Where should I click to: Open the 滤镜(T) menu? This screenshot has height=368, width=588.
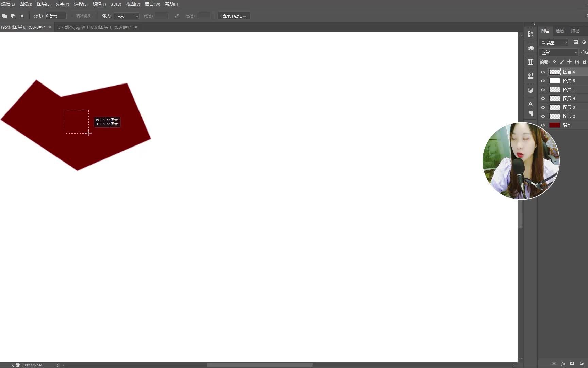tap(99, 4)
